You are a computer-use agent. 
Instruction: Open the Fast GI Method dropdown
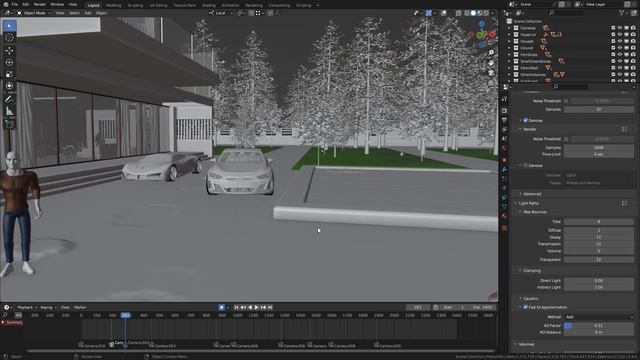coord(599,317)
